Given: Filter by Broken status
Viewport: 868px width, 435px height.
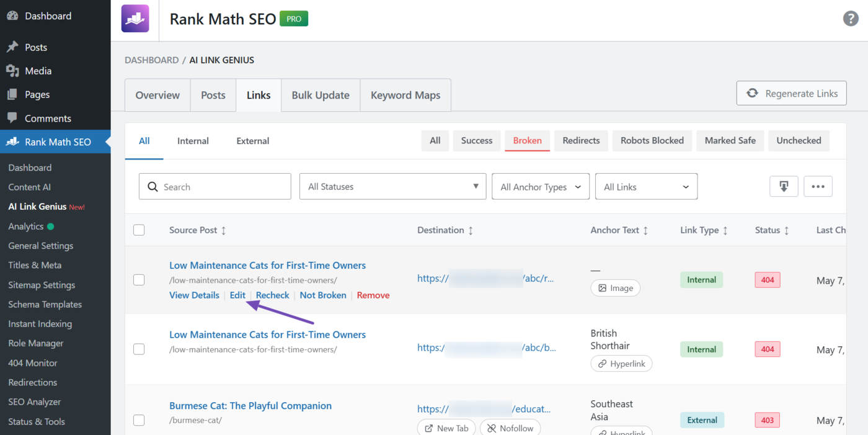Looking at the screenshot, I should (x=528, y=140).
